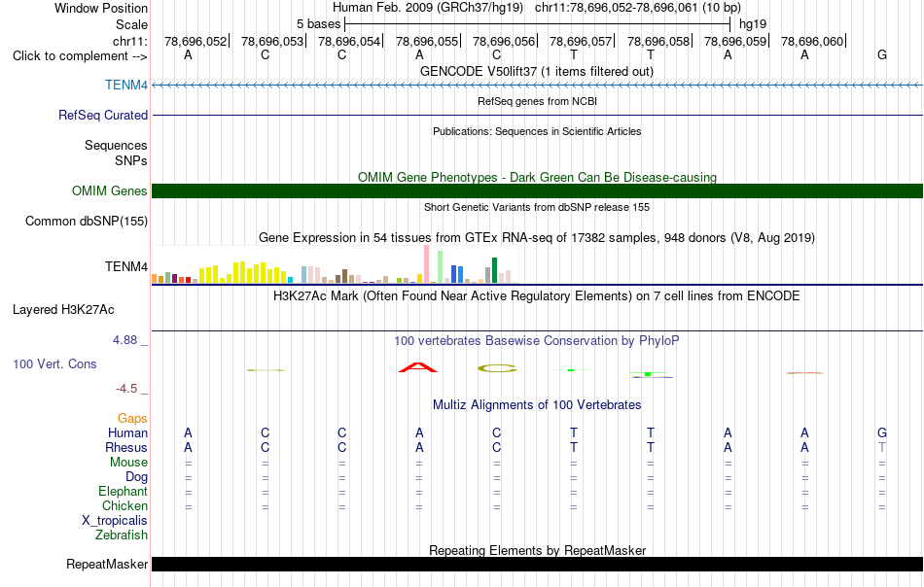
Task: Click the Common dbSNP(155) track label
Action: [x=87, y=222]
